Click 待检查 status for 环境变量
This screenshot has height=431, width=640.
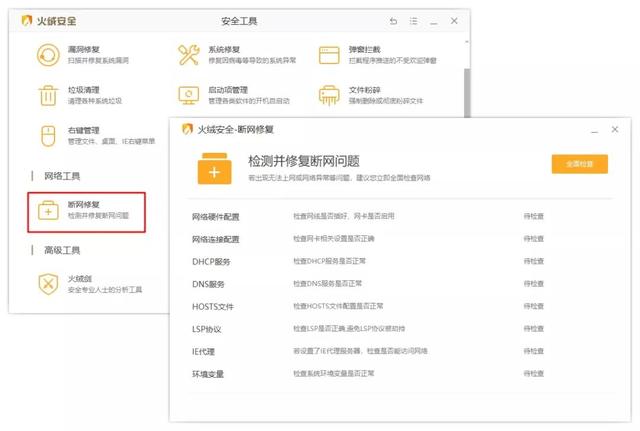tap(533, 373)
